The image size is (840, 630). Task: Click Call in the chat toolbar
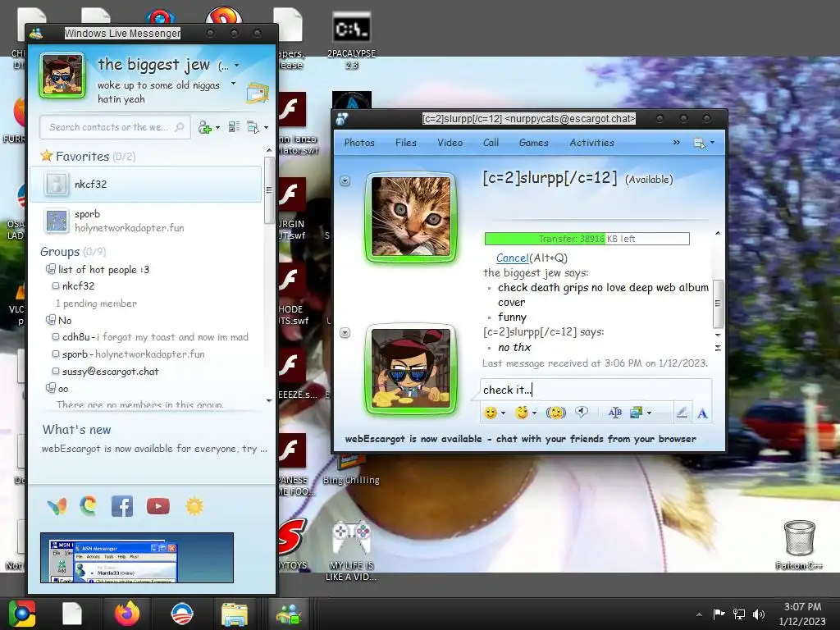[491, 143]
